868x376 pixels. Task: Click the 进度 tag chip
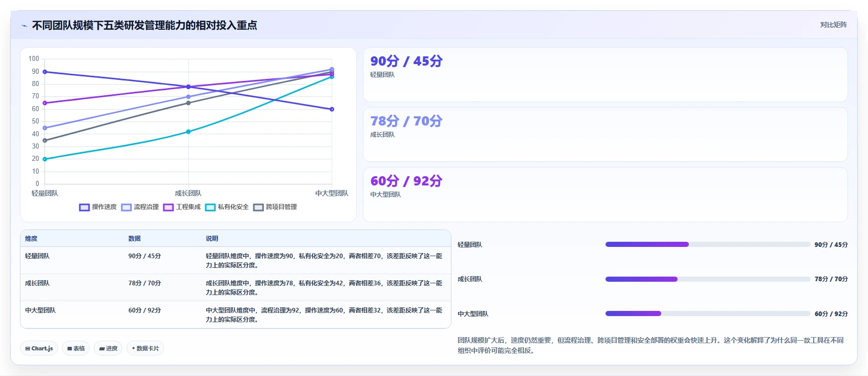[108, 348]
